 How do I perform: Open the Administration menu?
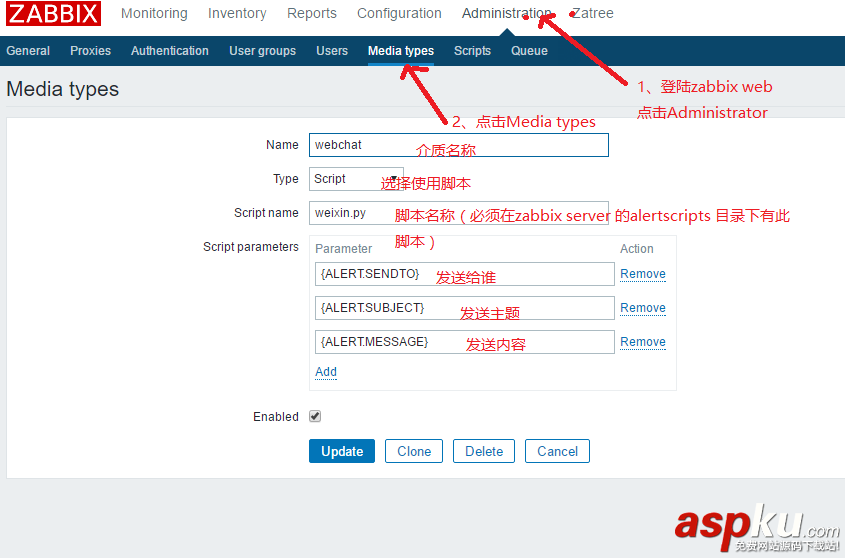point(507,13)
